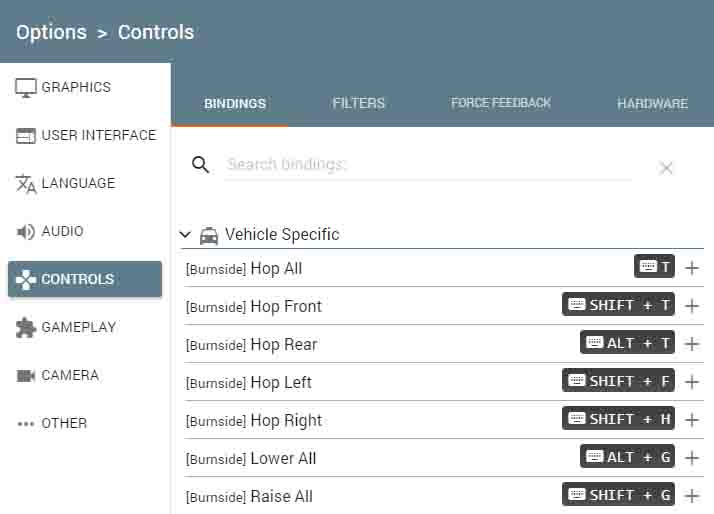Click the search magnifier icon
714x514 pixels.
click(201, 165)
